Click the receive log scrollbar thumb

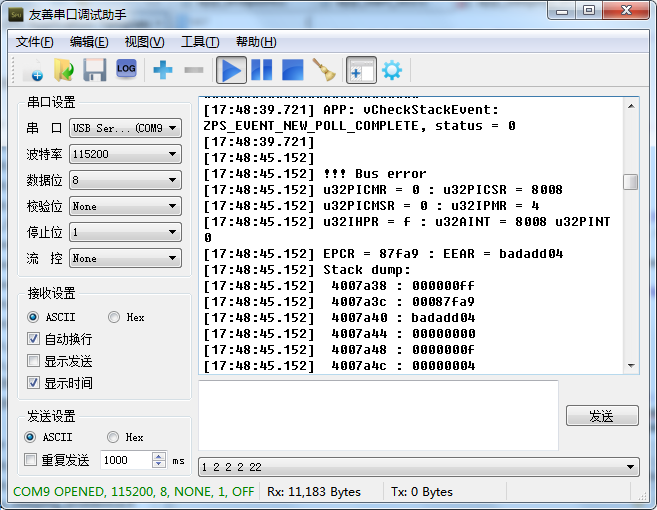pos(631,182)
